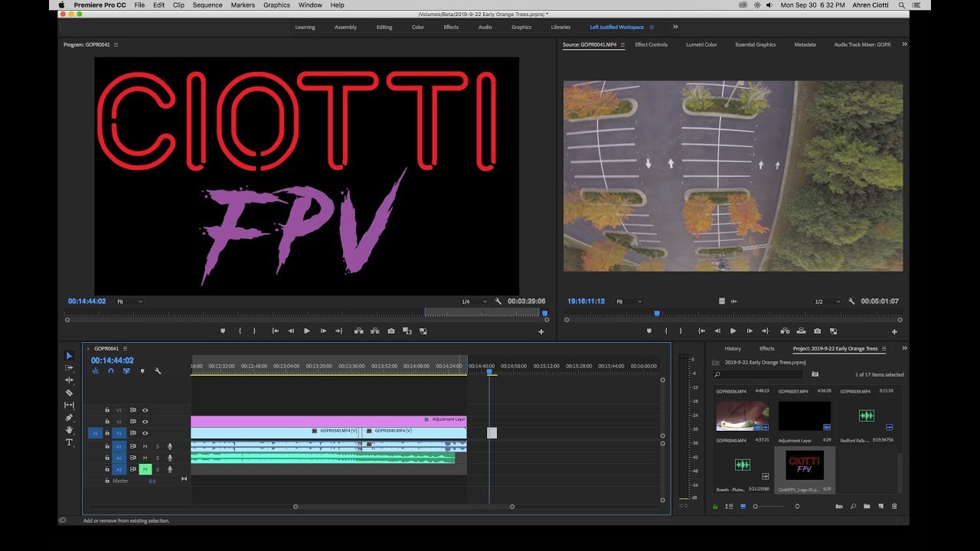
Task: Play the Program monitor sequence
Action: click(307, 331)
